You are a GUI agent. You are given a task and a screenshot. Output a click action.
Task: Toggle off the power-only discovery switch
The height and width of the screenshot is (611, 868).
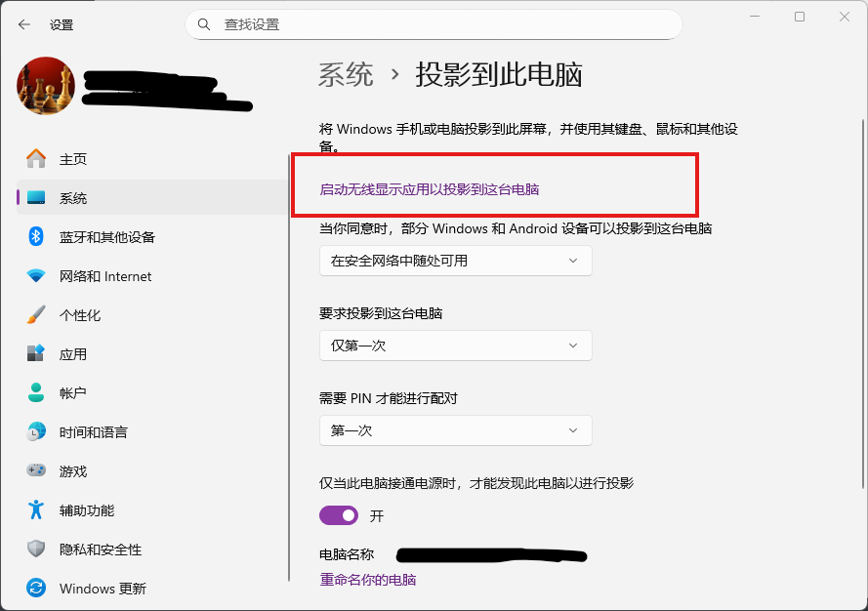[x=339, y=515]
